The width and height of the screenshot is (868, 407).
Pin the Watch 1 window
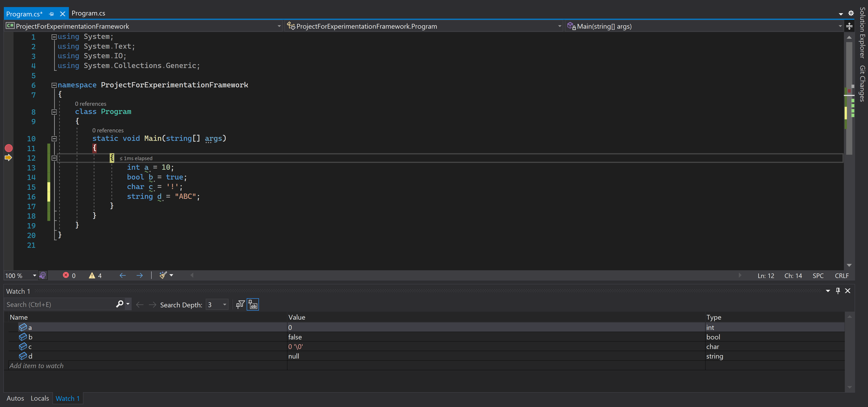838,291
